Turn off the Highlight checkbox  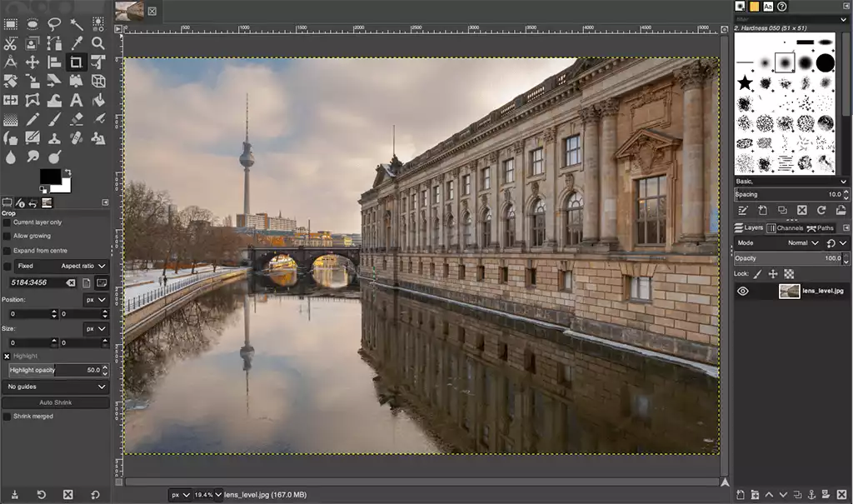coord(7,356)
